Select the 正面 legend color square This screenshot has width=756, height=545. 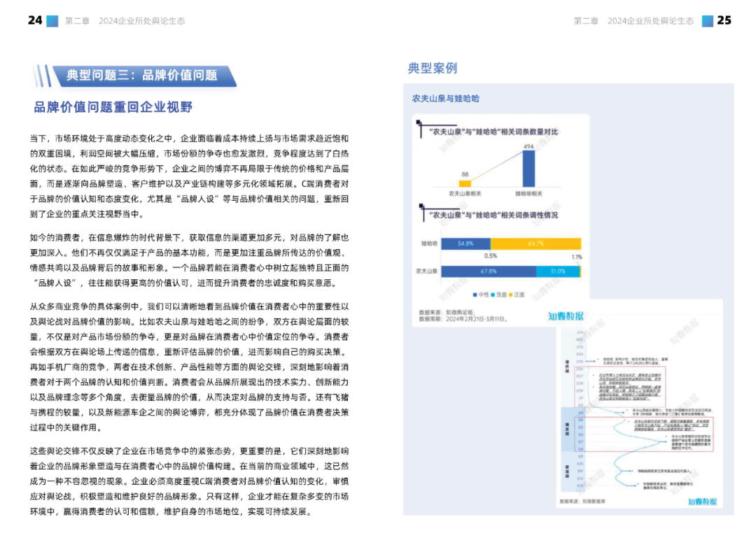click(x=510, y=295)
